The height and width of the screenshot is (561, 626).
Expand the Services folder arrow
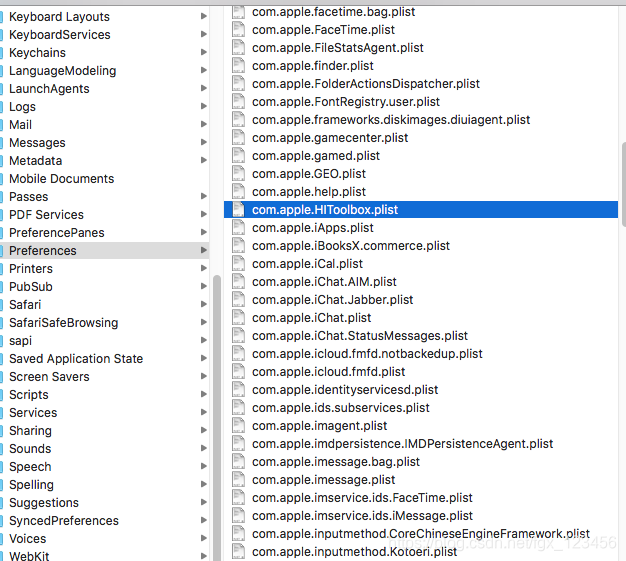204,412
